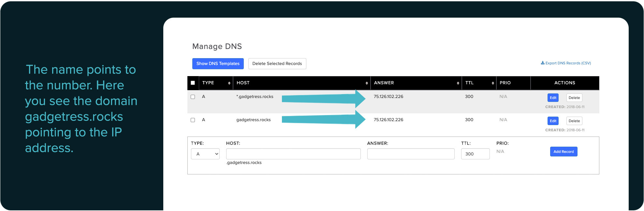The image size is (644, 211).
Task: Click the PRIO column header
Action: [x=505, y=83]
